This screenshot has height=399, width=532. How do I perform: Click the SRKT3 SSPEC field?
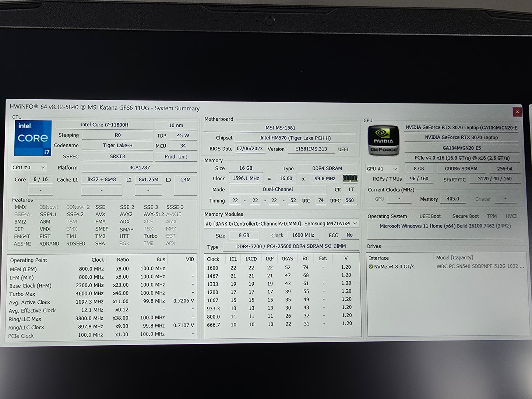click(x=117, y=156)
